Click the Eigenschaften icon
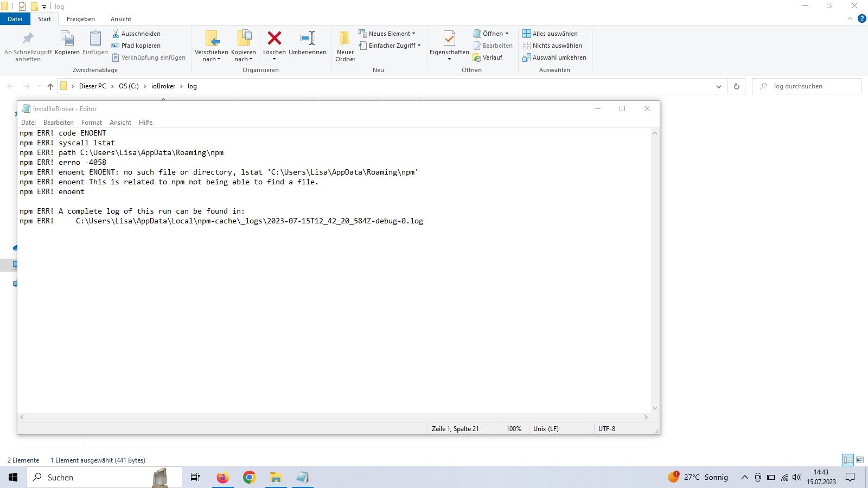 tap(449, 38)
